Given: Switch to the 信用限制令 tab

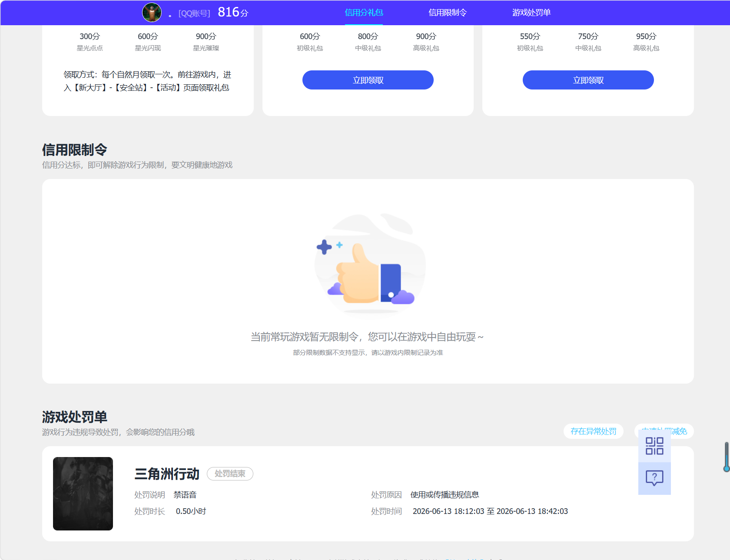Looking at the screenshot, I should [x=448, y=13].
